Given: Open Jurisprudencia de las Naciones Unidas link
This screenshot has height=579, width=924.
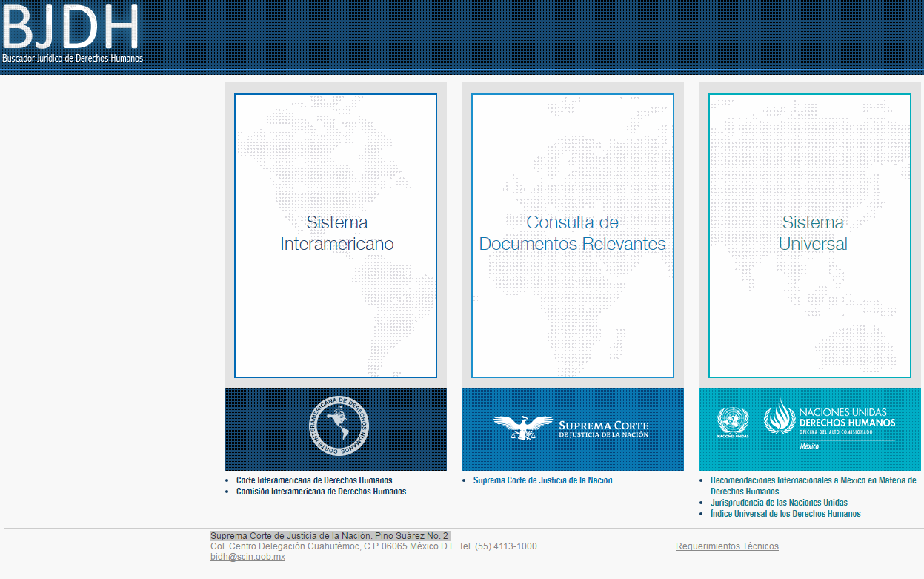Looking at the screenshot, I should [x=779, y=503].
